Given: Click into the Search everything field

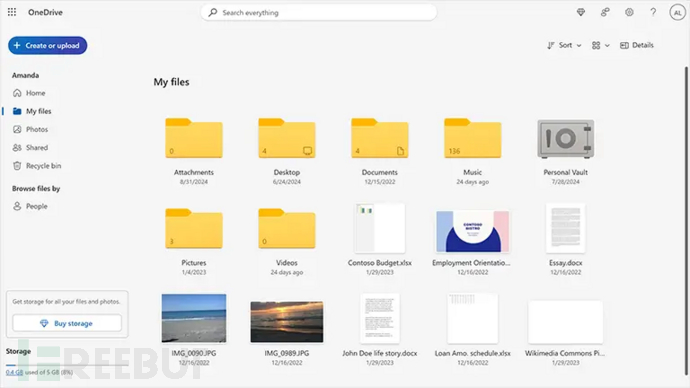Looking at the screenshot, I should 319,12.
